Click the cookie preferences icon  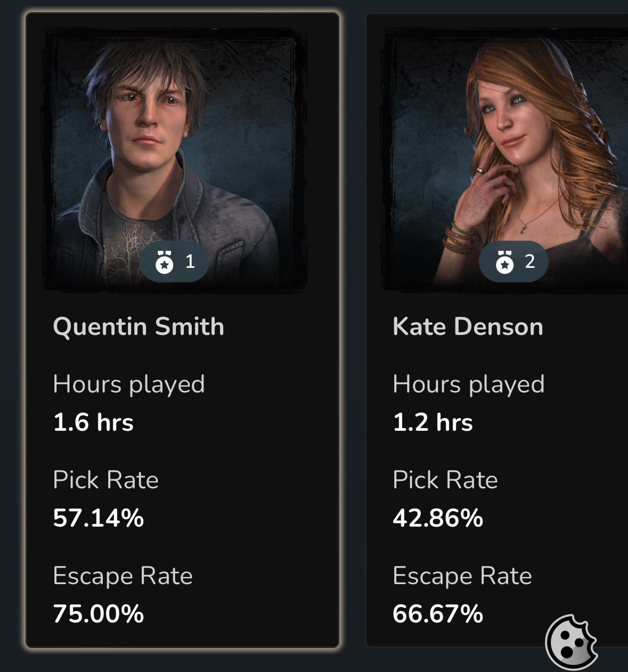(571, 642)
